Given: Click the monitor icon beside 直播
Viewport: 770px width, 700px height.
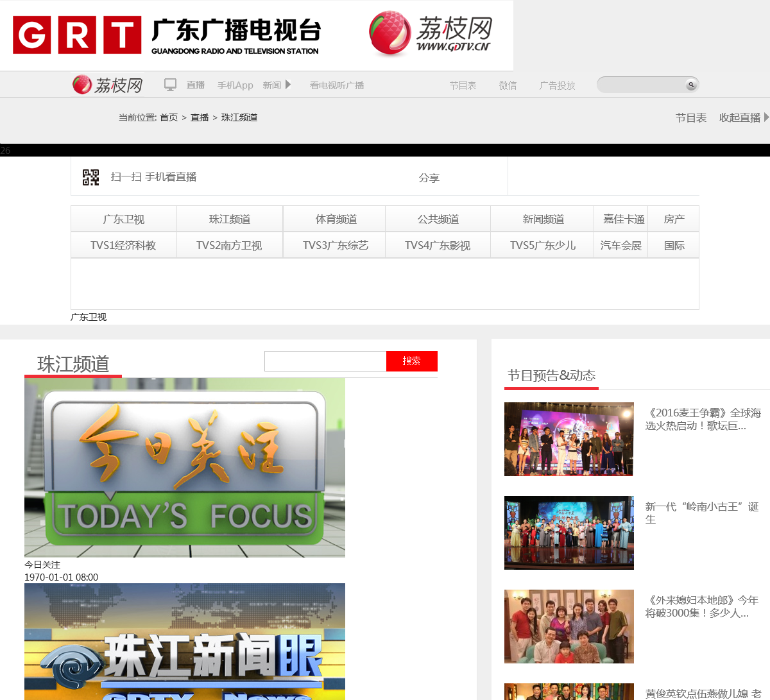Looking at the screenshot, I should (170, 85).
